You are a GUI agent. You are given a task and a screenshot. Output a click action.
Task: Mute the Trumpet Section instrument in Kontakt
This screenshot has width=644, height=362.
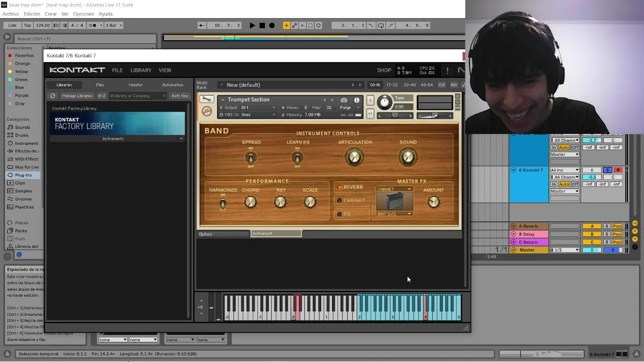[x=370, y=114]
